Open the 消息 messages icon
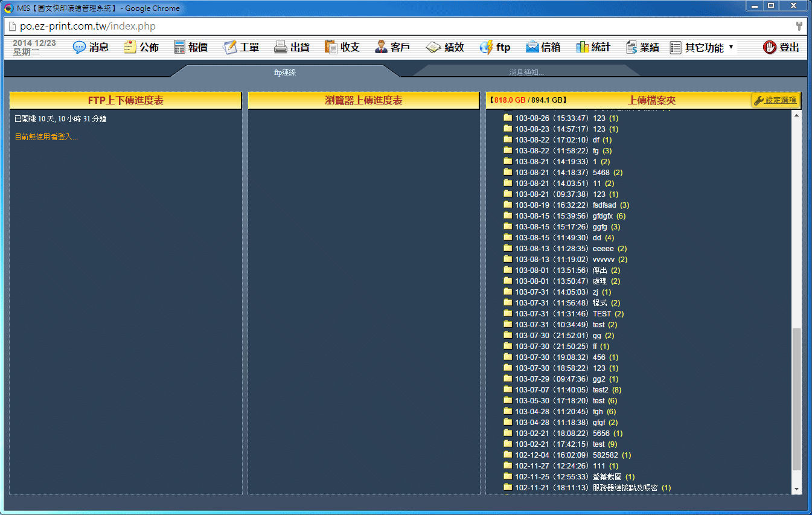The image size is (812, 515). 79,48
